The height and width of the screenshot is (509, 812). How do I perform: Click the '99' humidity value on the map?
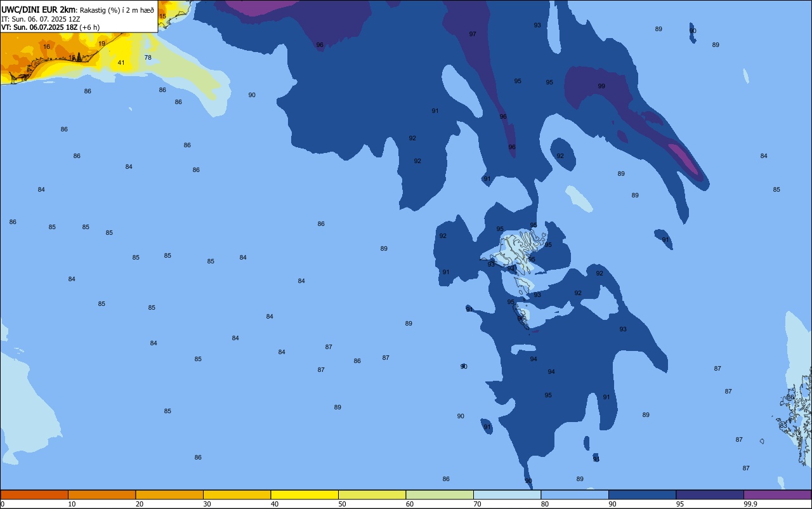point(601,86)
